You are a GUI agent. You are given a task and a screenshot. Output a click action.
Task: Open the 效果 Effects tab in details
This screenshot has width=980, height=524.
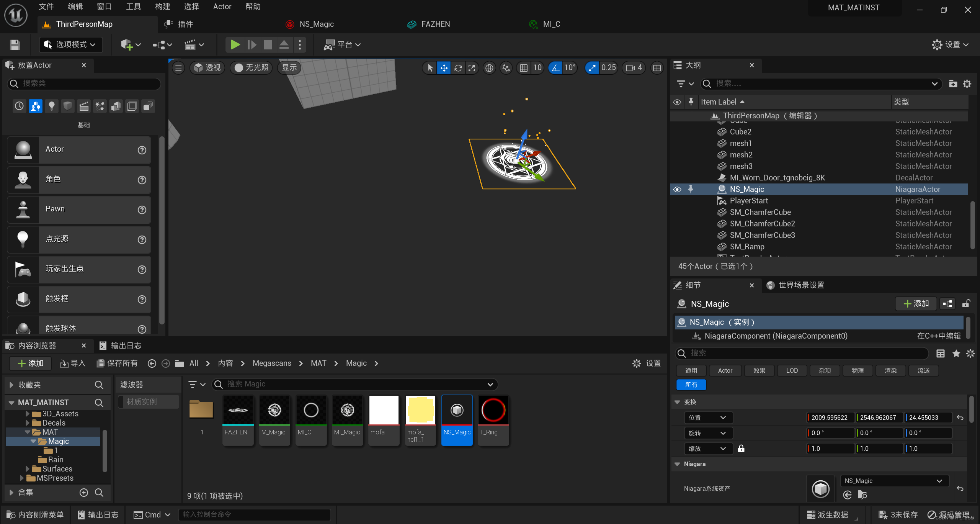click(x=759, y=370)
